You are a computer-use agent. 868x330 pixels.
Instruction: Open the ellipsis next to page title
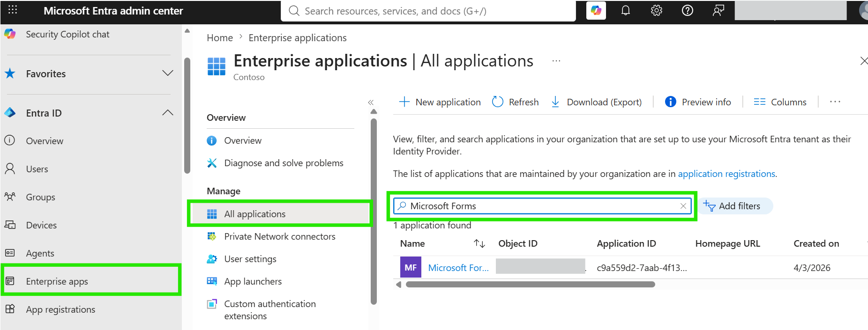pos(556,61)
